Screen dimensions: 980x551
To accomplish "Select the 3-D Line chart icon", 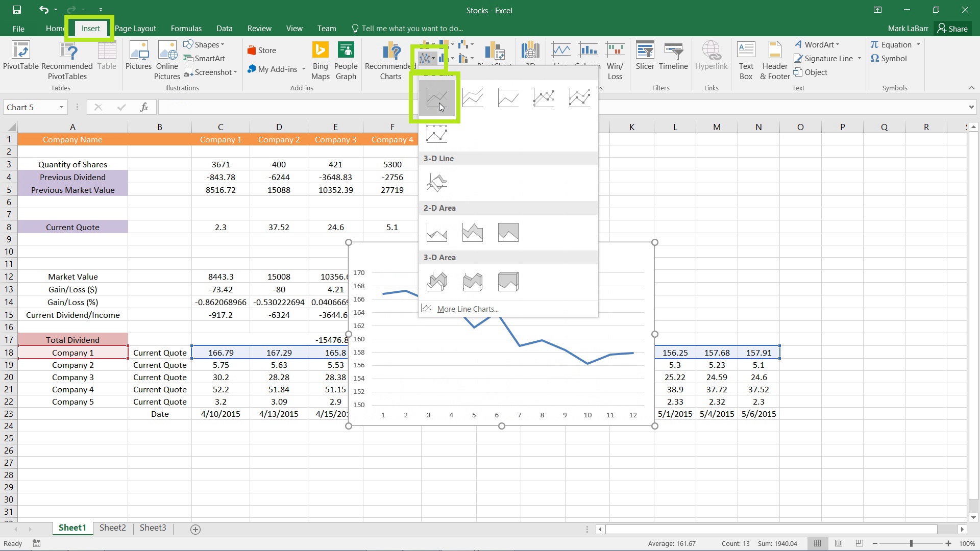I will click(437, 182).
